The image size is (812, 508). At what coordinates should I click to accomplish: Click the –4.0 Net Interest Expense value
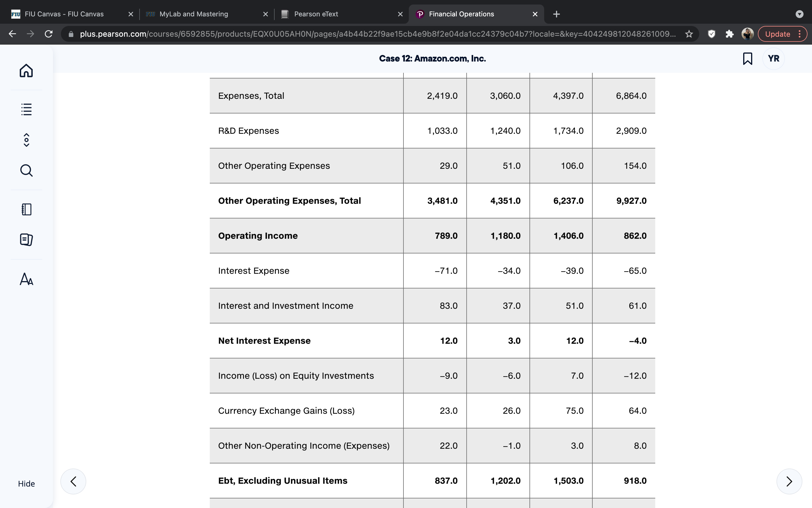click(637, 341)
